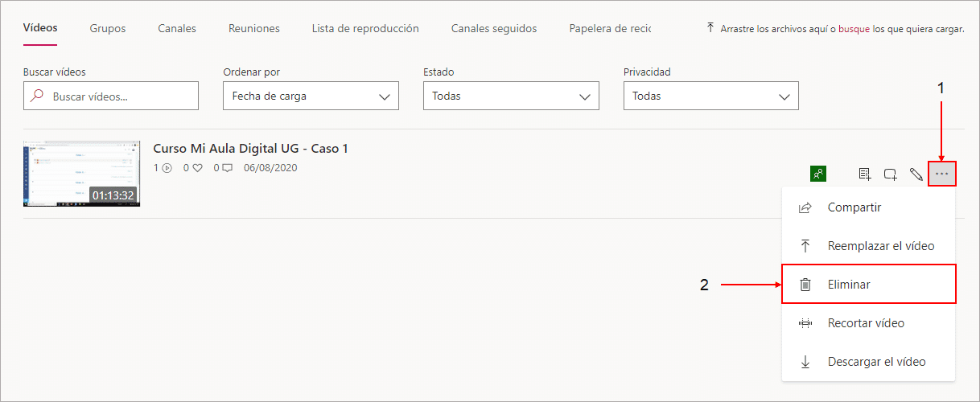Select Eliminar in the context menu
Viewport: 980px width, 402px height.
(x=869, y=285)
